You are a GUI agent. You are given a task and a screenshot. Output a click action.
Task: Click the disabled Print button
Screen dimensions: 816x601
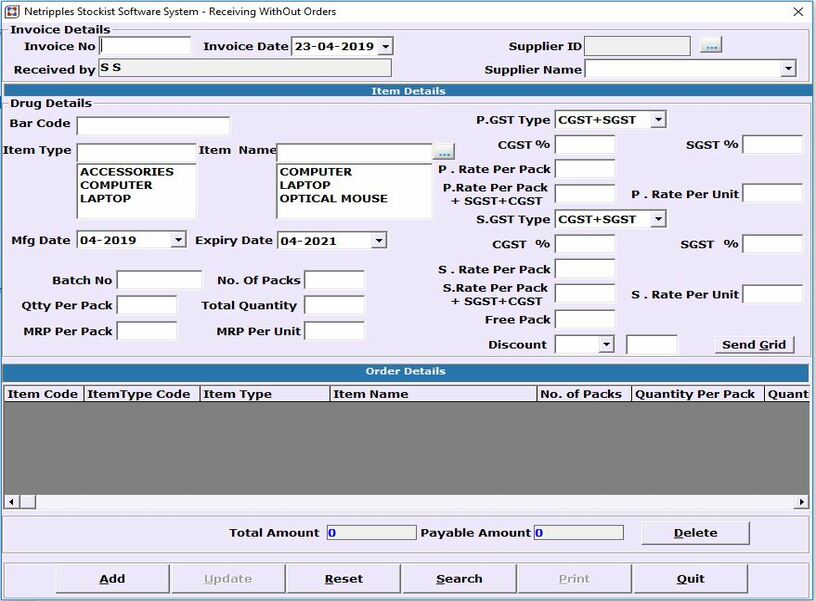tap(575, 579)
